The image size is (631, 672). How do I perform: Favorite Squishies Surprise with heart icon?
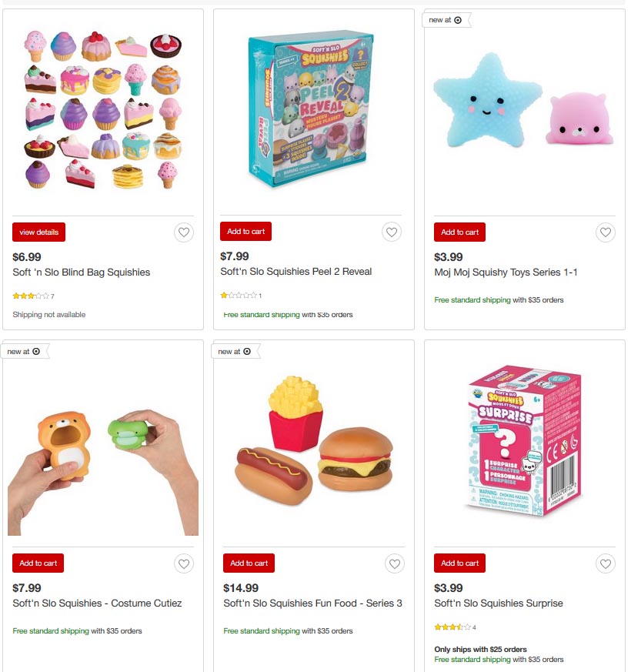(606, 563)
